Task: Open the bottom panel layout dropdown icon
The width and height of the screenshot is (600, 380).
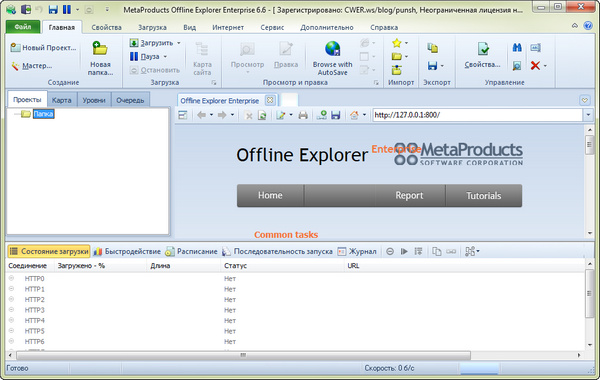Action: click(x=472, y=251)
